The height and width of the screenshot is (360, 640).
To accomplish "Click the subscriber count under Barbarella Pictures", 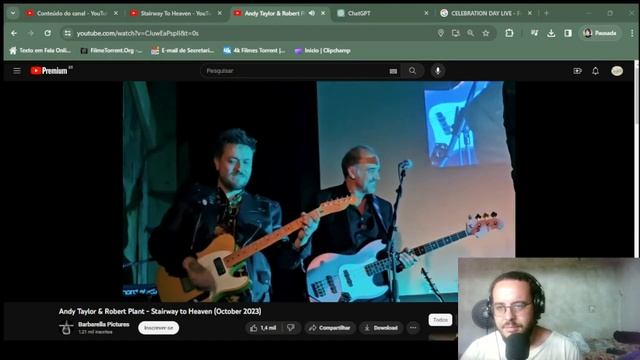I will 95,332.
